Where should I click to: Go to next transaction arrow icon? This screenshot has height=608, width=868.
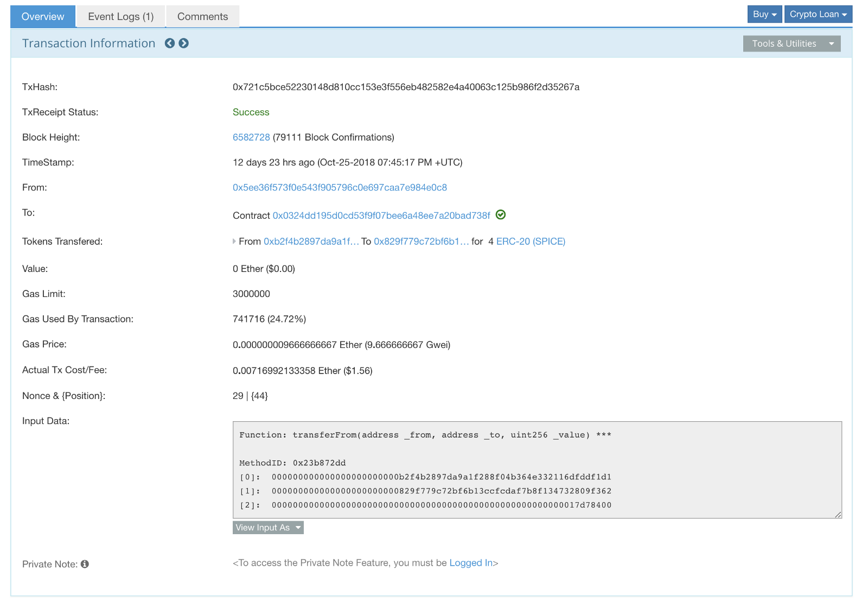coord(184,43)
